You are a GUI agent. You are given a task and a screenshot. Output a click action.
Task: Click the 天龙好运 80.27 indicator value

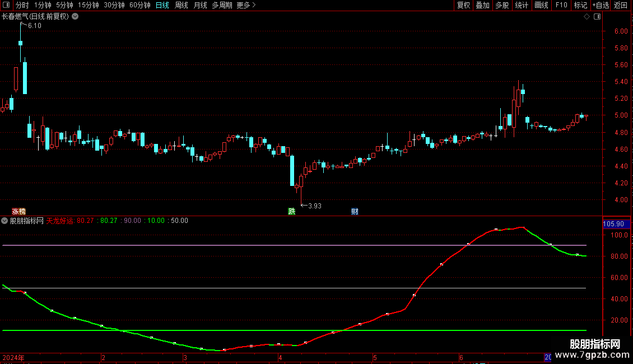[70, 221]
